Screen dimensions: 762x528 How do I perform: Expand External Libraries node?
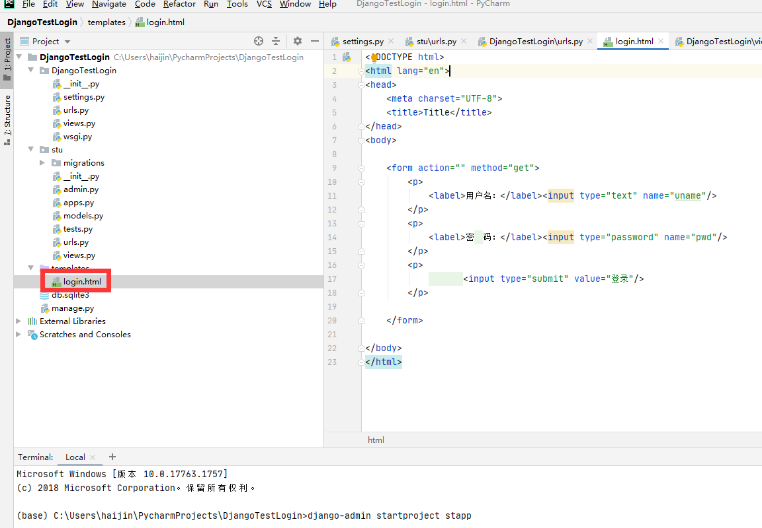click(x=18, y=321)
